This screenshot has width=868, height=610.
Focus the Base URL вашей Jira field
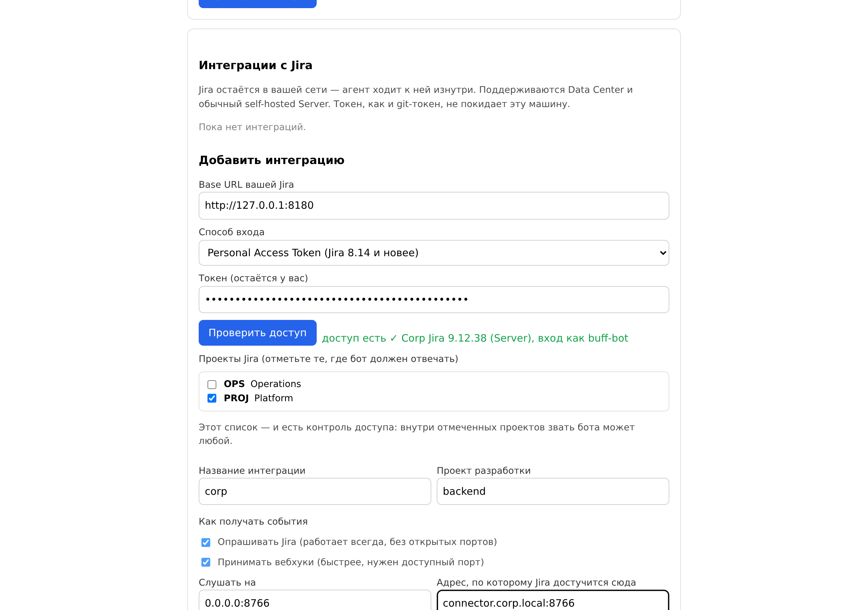click(x=434, y=206)
